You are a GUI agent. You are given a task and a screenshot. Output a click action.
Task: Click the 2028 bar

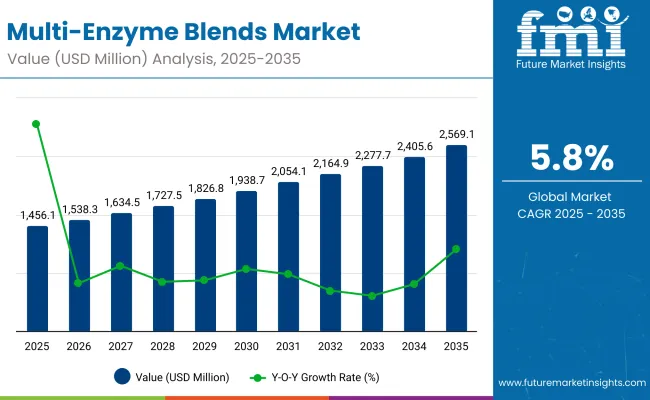click(x=163, y=269)
